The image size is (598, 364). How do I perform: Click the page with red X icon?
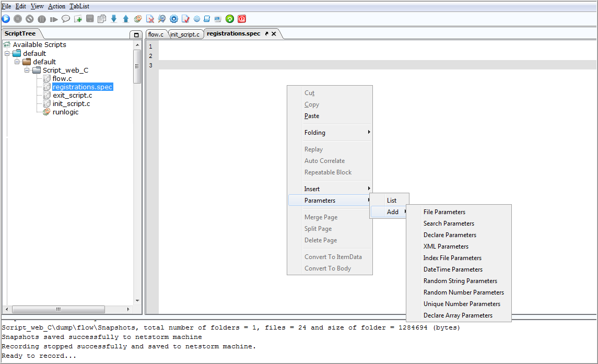(x=150, y=19)
